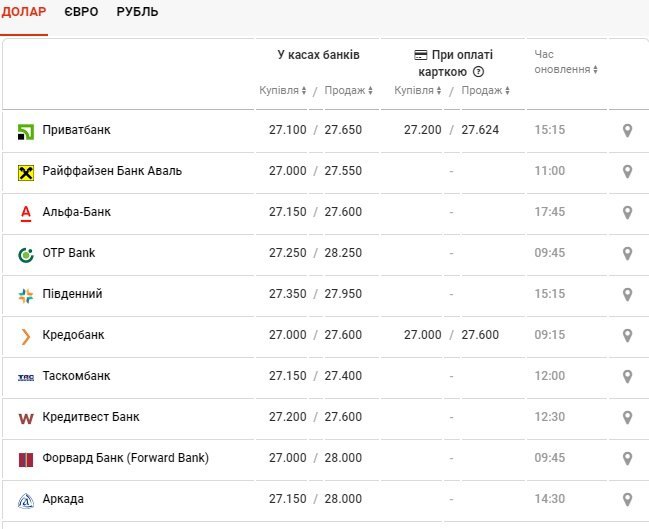The width and height of the screenshot is (649, 529).
Task: Click the Райффайзен Банк Аваль logo icon
Action: [x=26, y=172]
